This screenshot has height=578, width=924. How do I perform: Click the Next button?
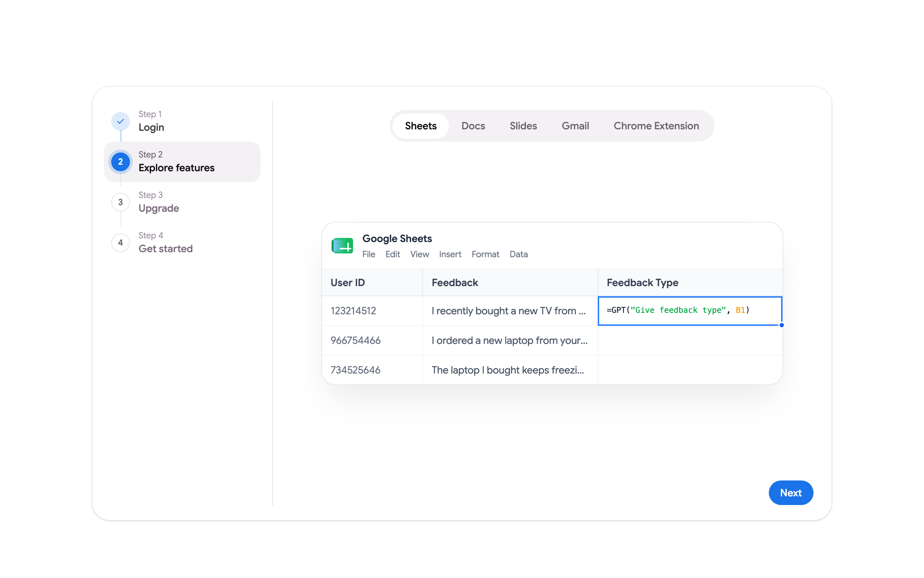tap(791, 492)
